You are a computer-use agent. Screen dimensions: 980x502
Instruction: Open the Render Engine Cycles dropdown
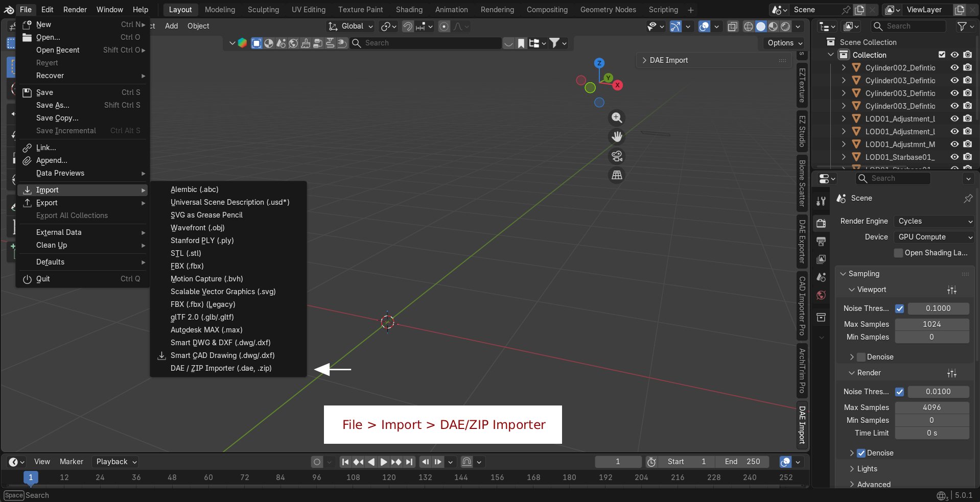click(934, 221)
